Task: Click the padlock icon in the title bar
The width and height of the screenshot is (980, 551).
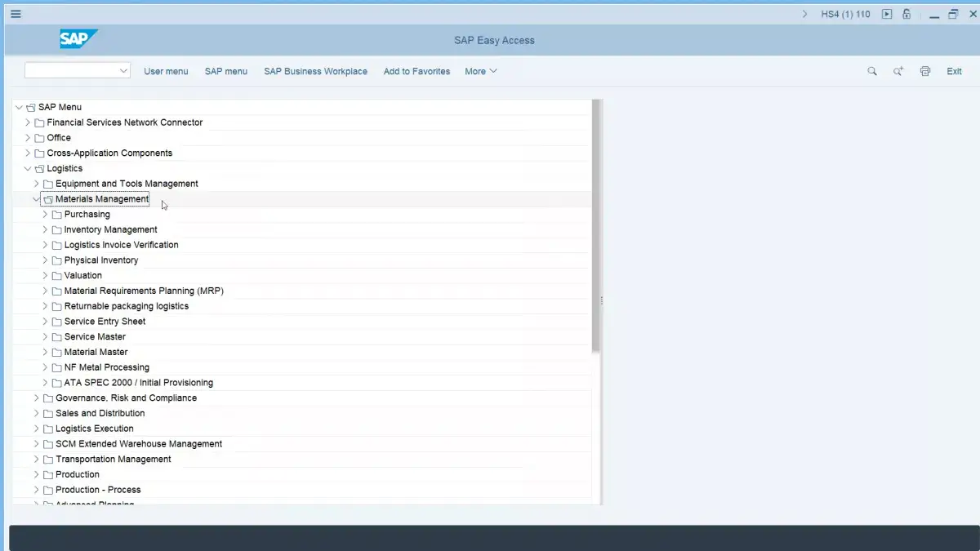Action: point(906,14)
